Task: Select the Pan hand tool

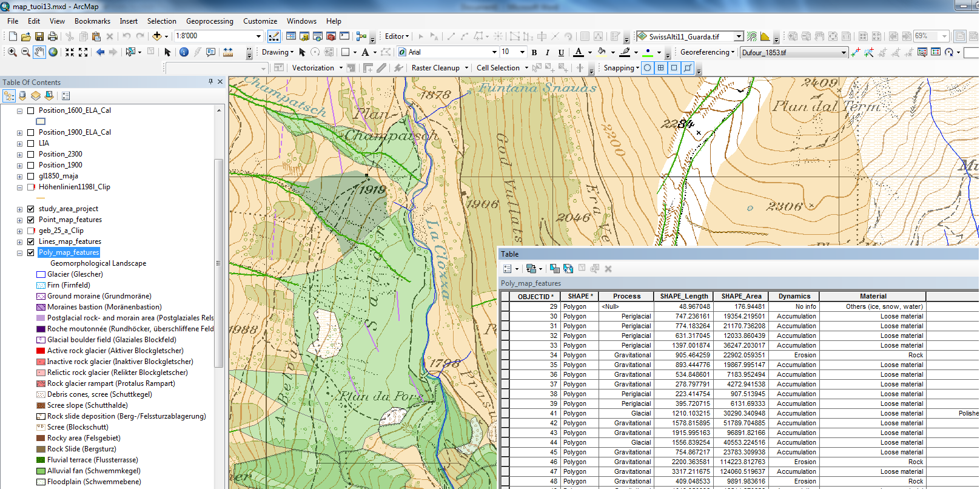Action: click(39, 52)
